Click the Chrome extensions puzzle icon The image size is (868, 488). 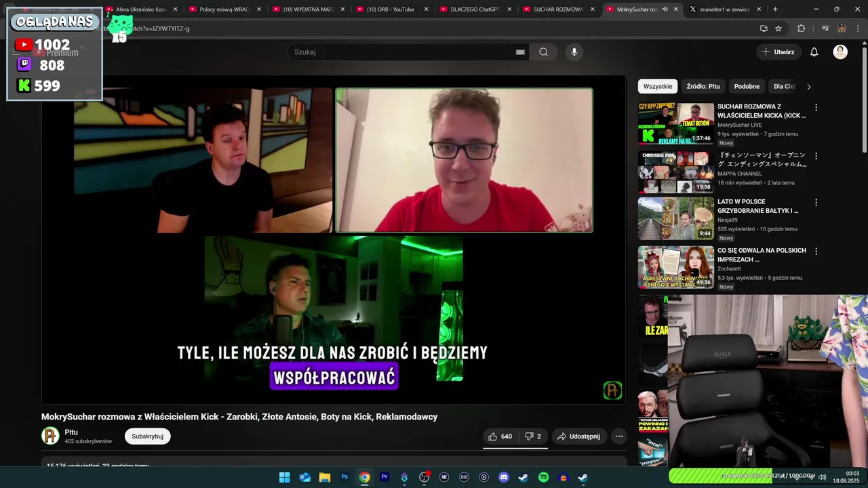(x=802, y=28)
